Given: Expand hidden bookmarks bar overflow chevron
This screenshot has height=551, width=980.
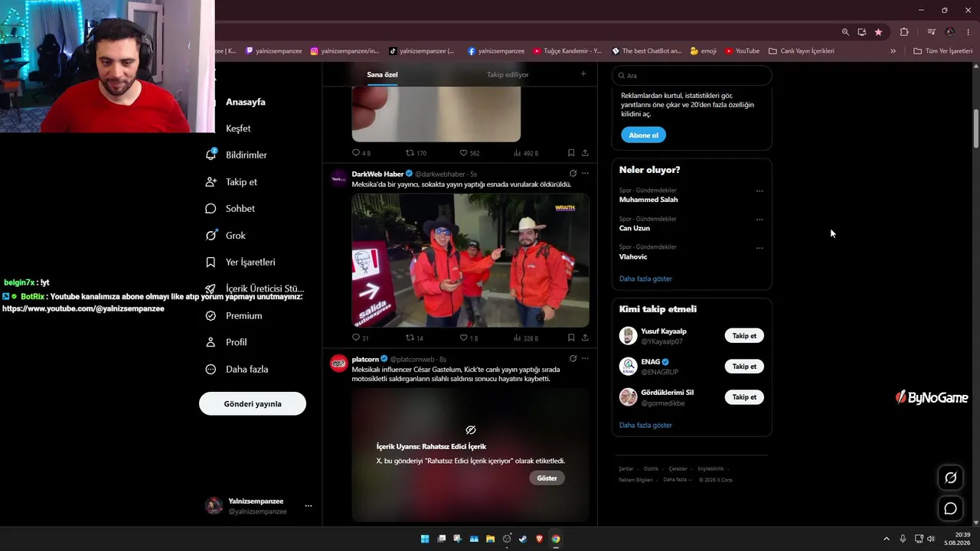Looking at the screenshot, I should [893, 51].
